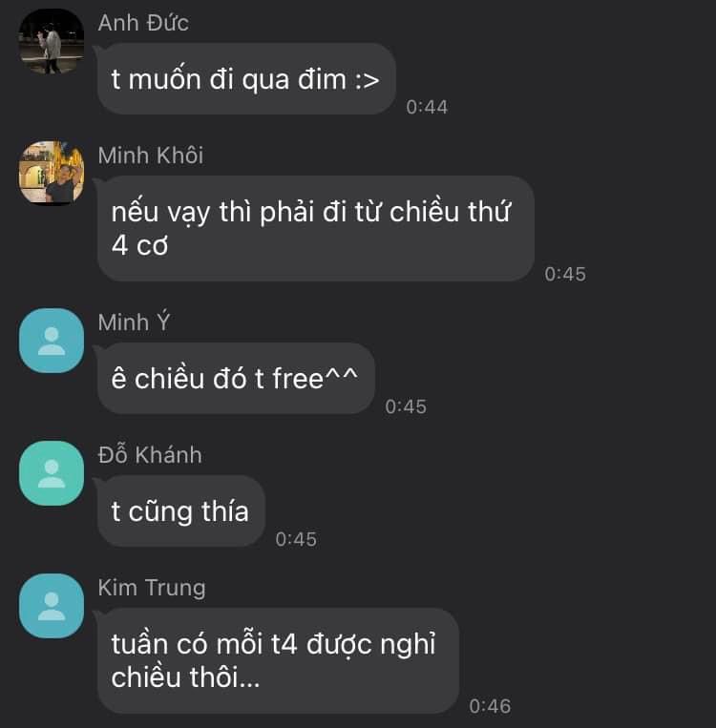The image size is (716, 728).
Task: Click the 0:46 timestamp beside Kim Trung's message
Action: click(490, 706)
